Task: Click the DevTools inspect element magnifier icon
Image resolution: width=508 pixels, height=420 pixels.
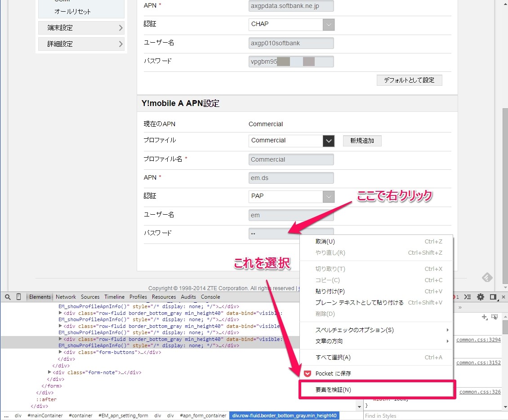Action: click(8, 297)
